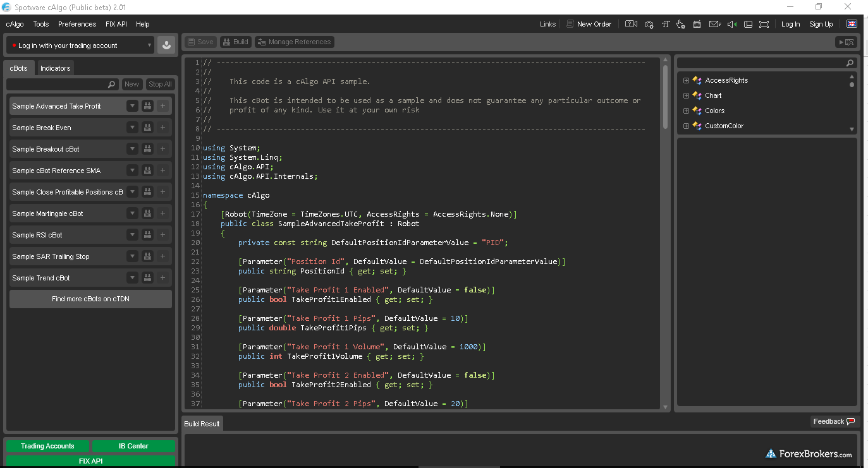Screen dimensions: 868x468
Task: Click build icon on Sample Trend cBot row
Action: (147, 278)
